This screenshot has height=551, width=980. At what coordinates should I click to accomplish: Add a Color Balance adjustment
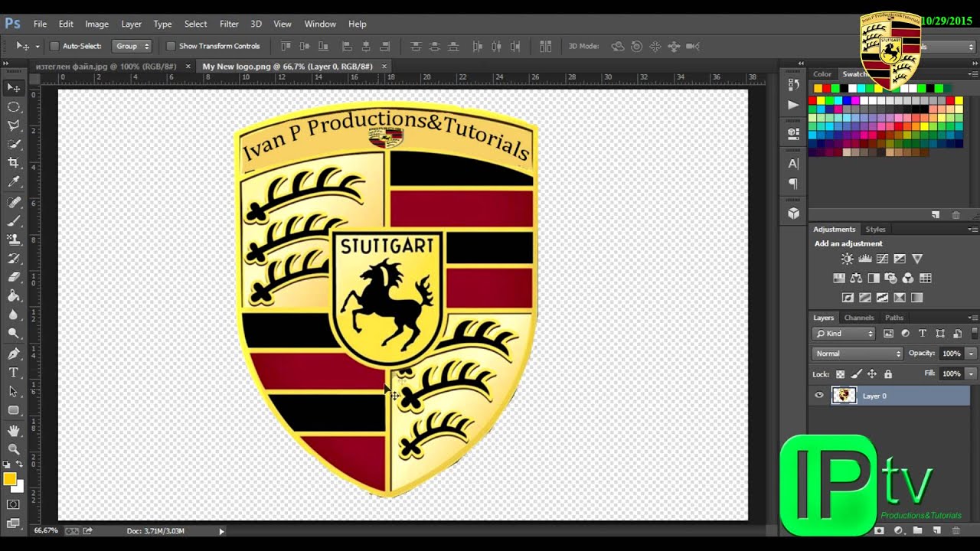pyautogui.click(x=856, y=278)
